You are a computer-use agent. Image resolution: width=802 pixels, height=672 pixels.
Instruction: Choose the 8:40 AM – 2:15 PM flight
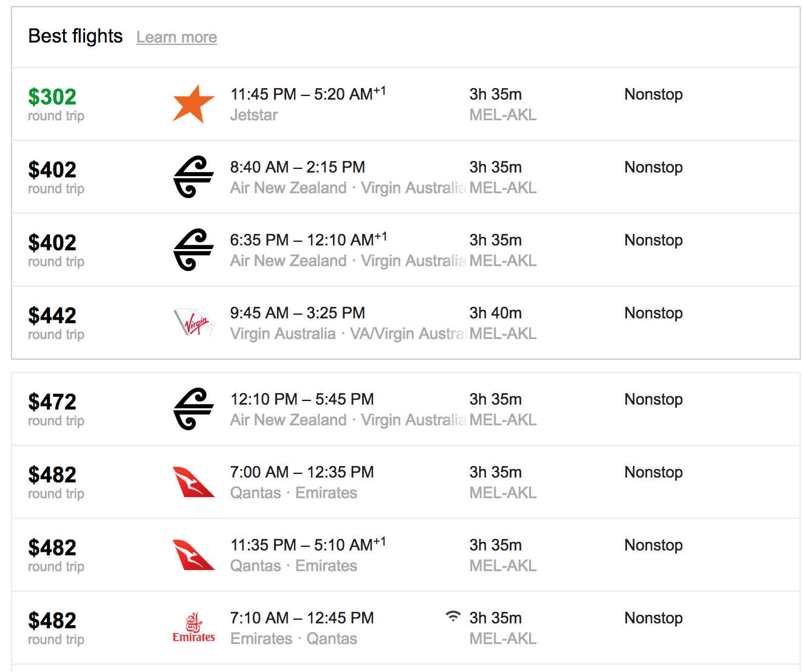[x=297, y=167]
